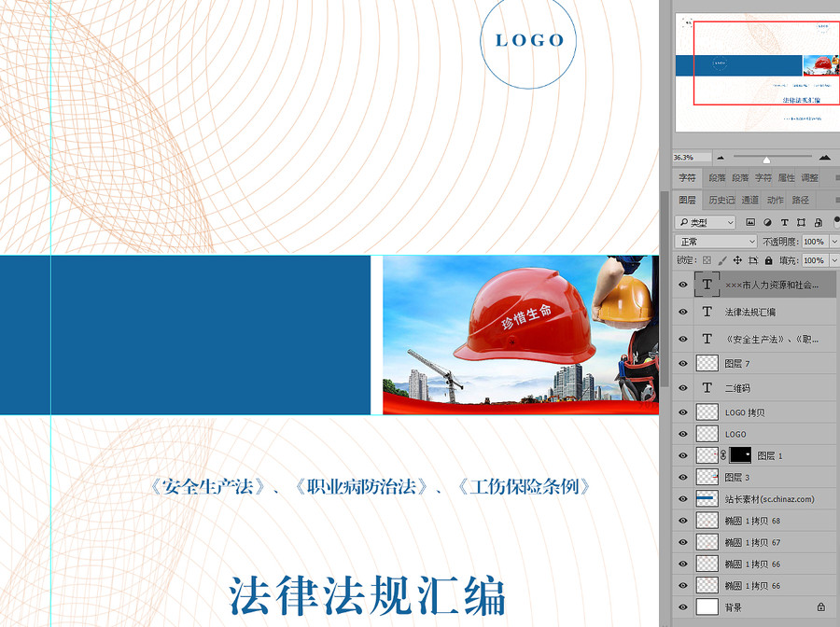Expand the 不透明度 opacity slider arrow

click(x=834, y=242)
